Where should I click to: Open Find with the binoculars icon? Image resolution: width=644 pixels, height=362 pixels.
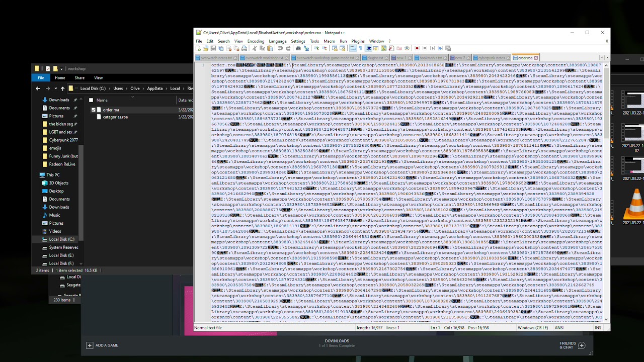298,48
